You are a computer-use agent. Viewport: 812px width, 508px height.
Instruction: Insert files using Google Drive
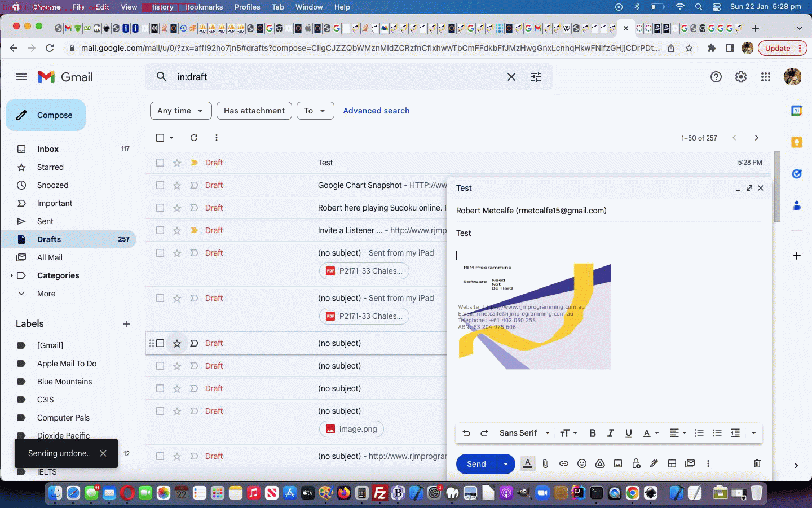600,463
